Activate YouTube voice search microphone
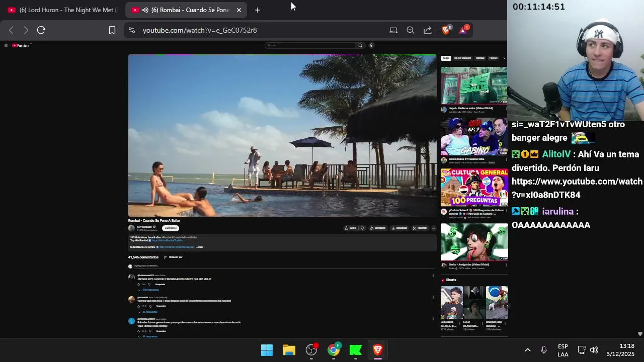 371,45
